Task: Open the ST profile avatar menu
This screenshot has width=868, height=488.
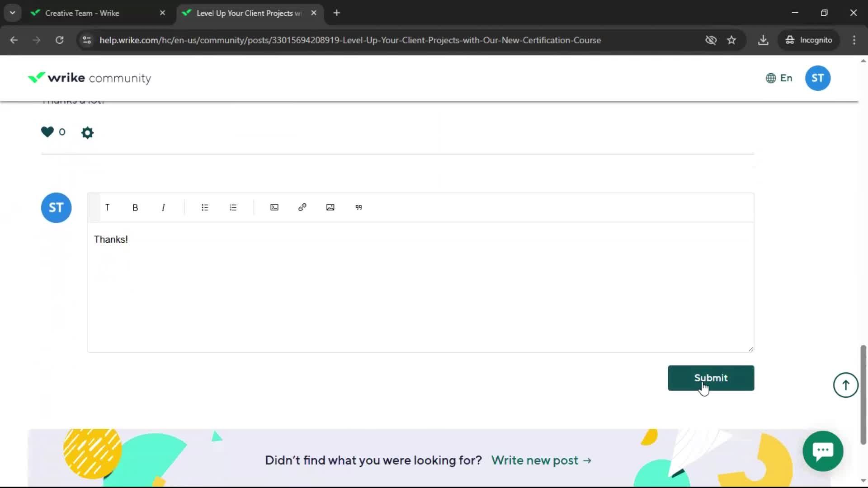Action: click(817, 78)
